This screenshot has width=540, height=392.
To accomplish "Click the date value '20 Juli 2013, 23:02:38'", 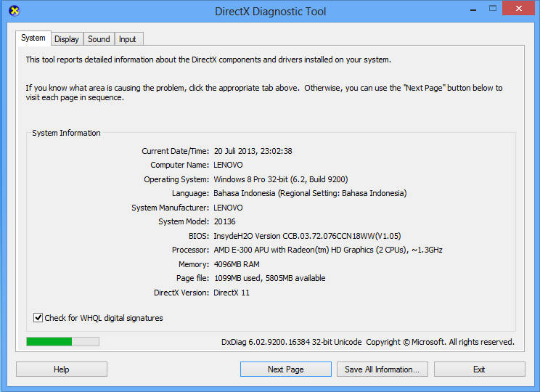I will click(253, 151).
